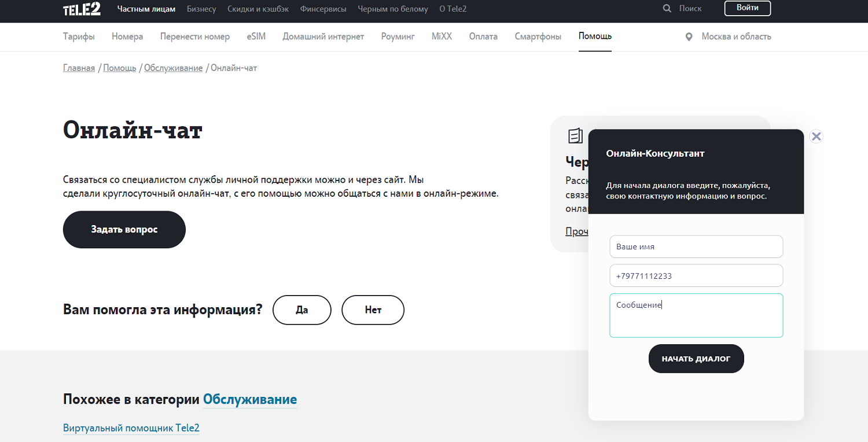This screenshot has height=442, width=868.
Task: Click the Сообщение message textarea
Action: click(x=696, y=315)
